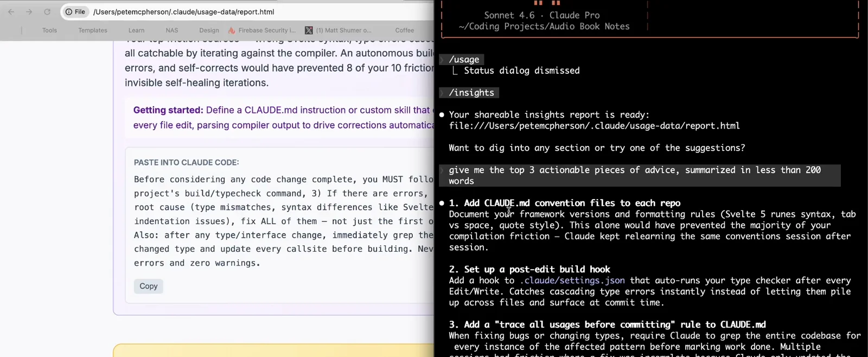
Task: Open the Tools bookmark folder
Action: coord(49,30)
